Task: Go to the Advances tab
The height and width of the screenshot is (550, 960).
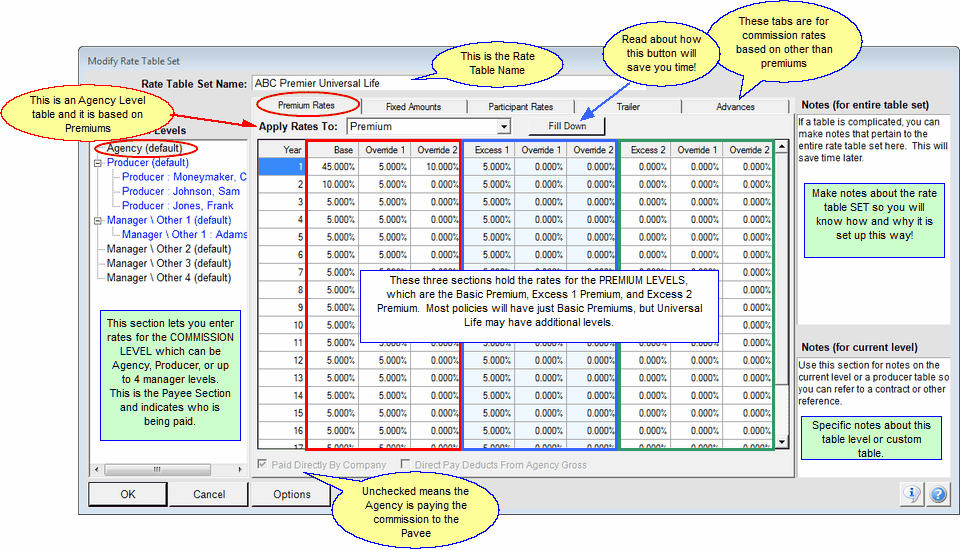Action: pyautogui.click(x=735, y=106)
